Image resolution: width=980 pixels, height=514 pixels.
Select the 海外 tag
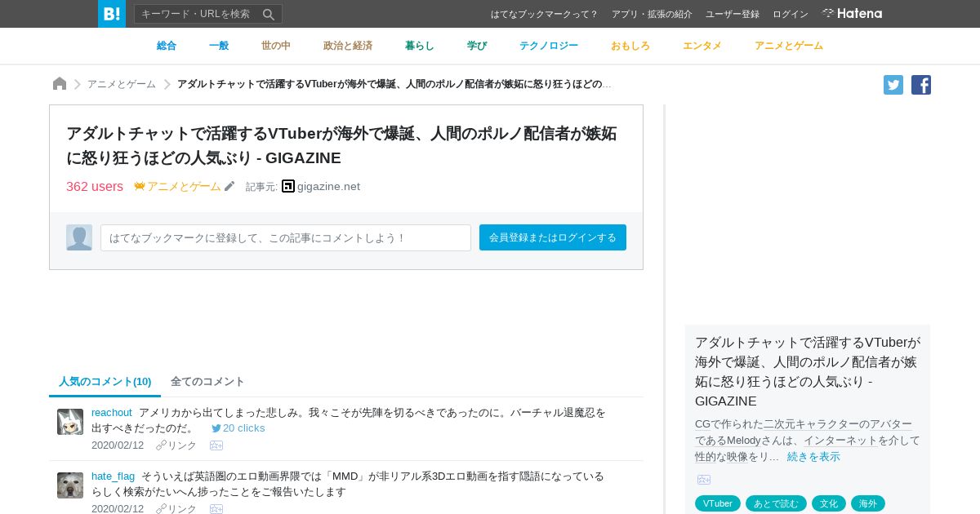[x=868, y=503]
